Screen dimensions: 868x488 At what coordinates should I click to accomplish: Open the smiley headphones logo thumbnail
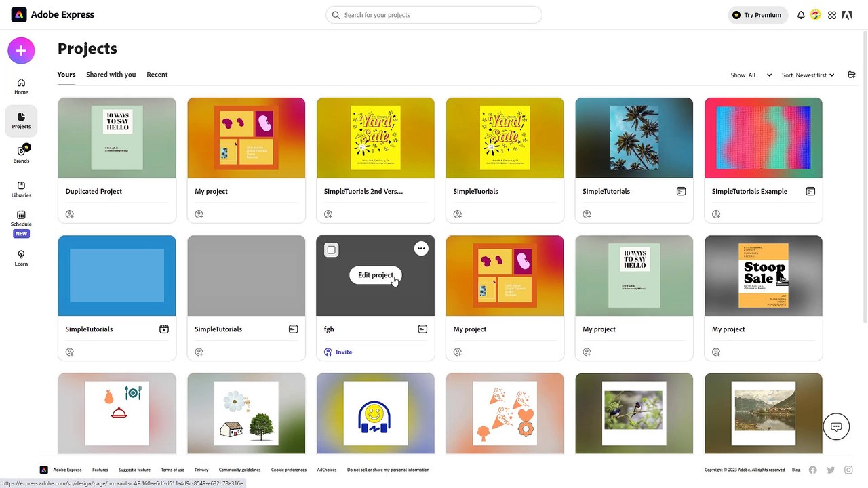(376, 413)
